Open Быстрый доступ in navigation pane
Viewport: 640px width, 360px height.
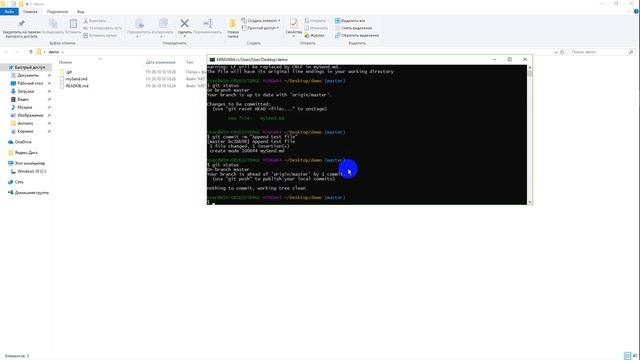30,67
